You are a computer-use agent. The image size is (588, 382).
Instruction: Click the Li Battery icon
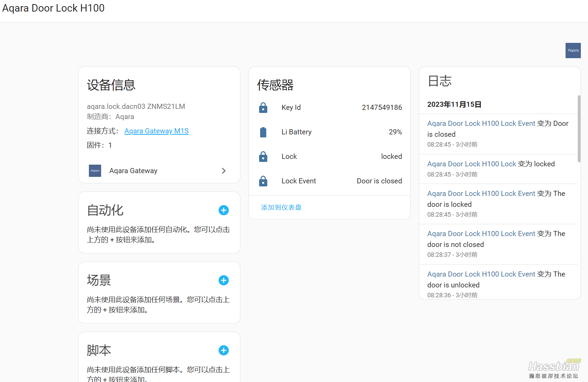pyautogui.click(x=263, y=132)
